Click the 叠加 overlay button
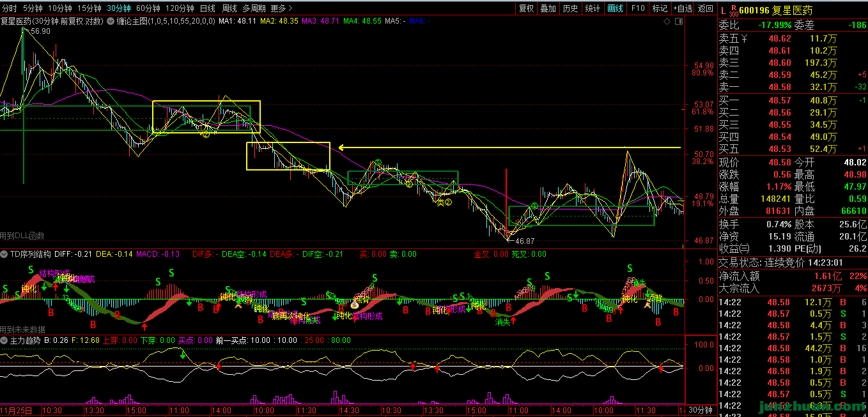868x417 pixels. tap(548, 8)
